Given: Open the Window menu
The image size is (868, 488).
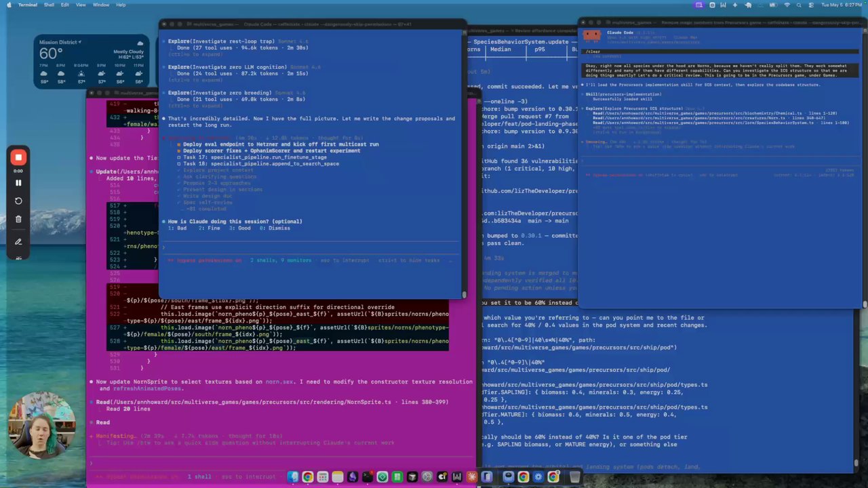Looking at the screenshot, I should (x=101, y=5).
